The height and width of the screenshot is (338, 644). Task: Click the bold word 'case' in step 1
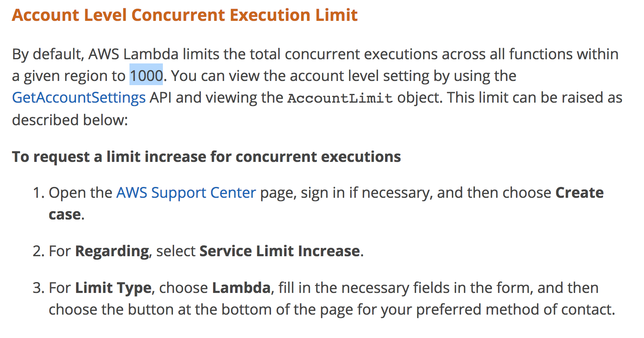[x=65, y=214]
